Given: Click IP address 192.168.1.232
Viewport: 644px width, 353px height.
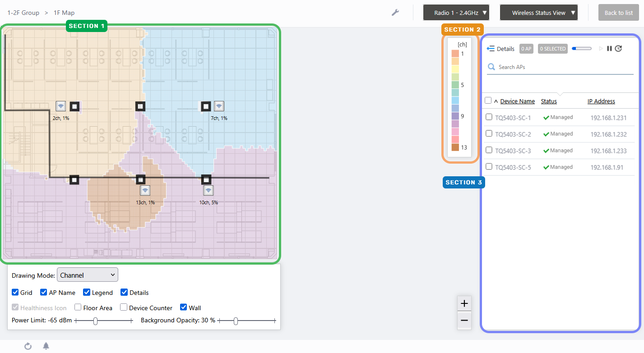Looking at the screenshot, I should (609, 134).
